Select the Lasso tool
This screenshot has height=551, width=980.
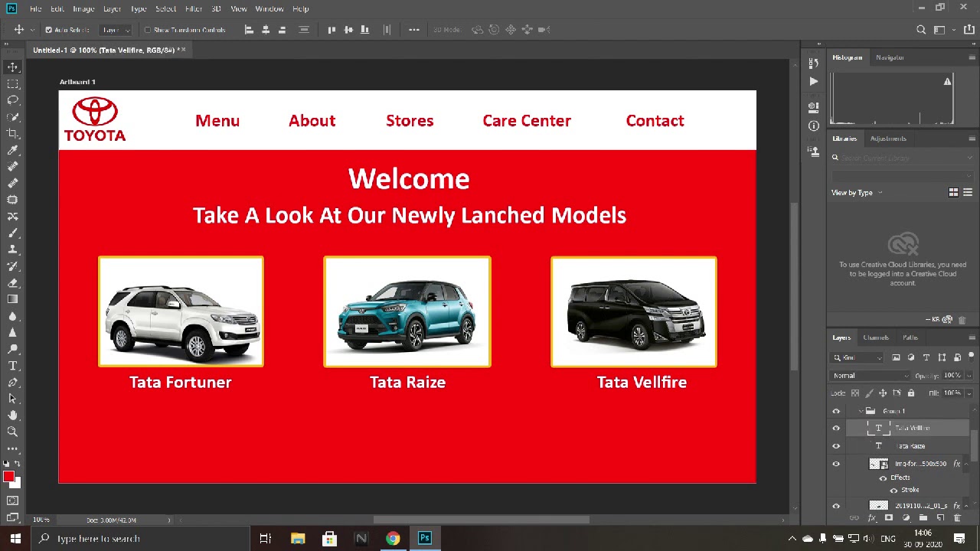[13, 100]
